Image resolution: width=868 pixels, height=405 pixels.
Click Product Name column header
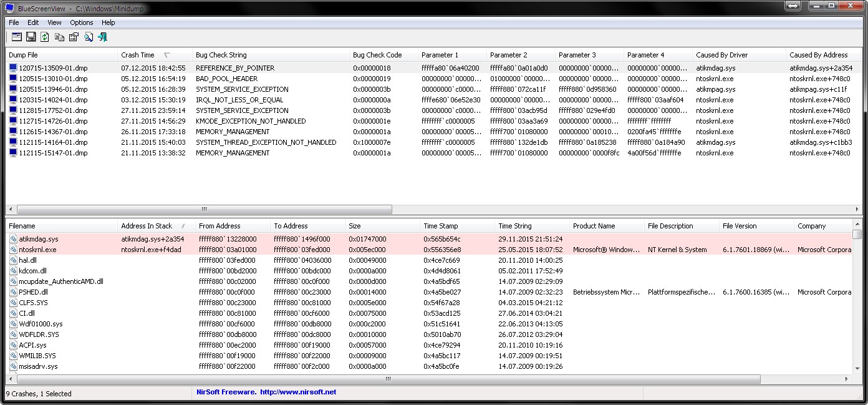point(607,226)
